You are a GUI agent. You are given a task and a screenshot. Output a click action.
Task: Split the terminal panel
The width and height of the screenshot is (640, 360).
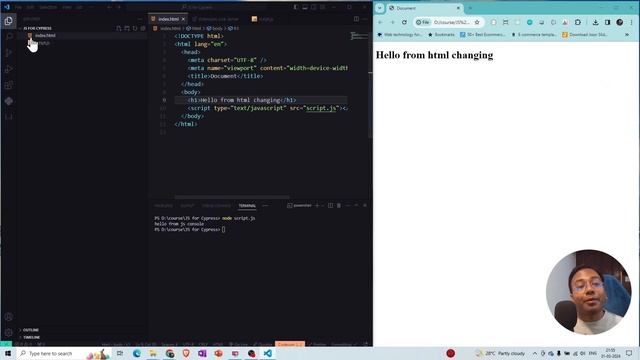click(x=331, y=205)
